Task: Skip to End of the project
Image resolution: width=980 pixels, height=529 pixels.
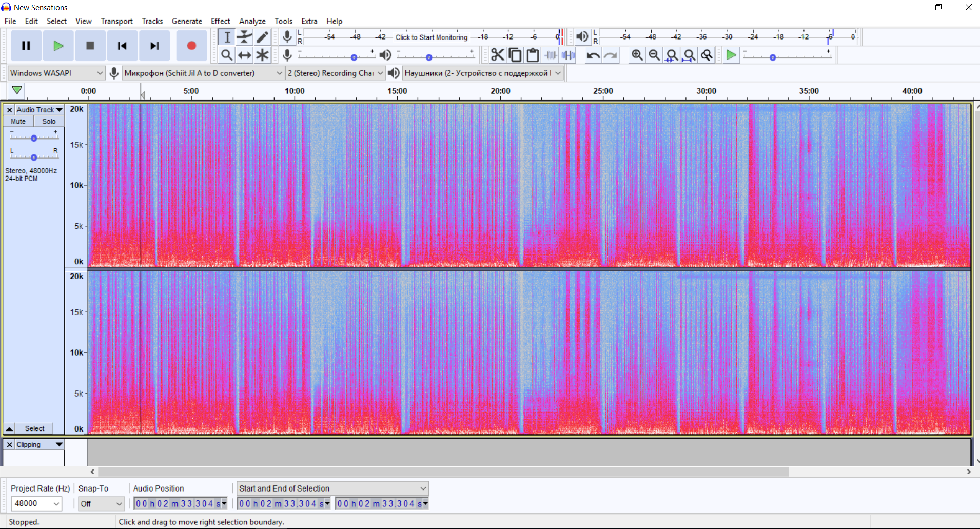Action: click(154, 46)
